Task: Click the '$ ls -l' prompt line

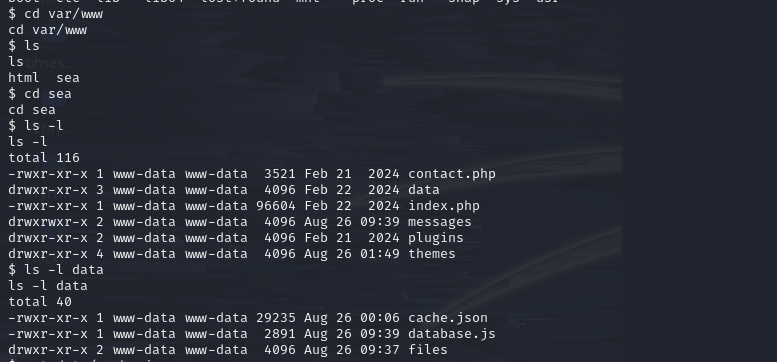Action: coord(36,126)
